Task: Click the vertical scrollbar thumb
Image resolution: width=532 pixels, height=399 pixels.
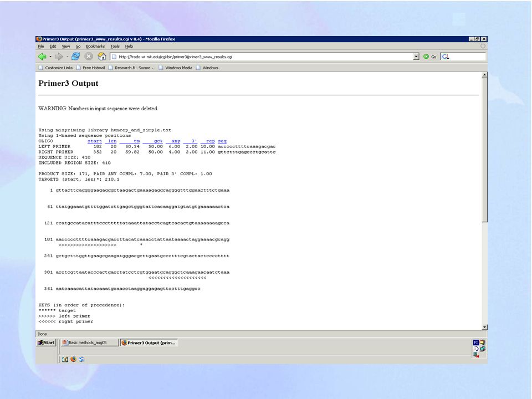Action: [x=484, y=150]
